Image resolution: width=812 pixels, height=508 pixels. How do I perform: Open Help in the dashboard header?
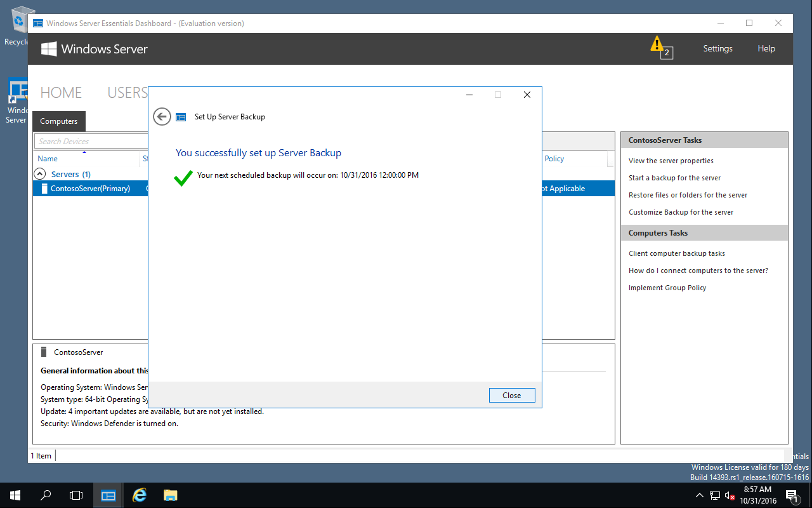tap(766, 49)
